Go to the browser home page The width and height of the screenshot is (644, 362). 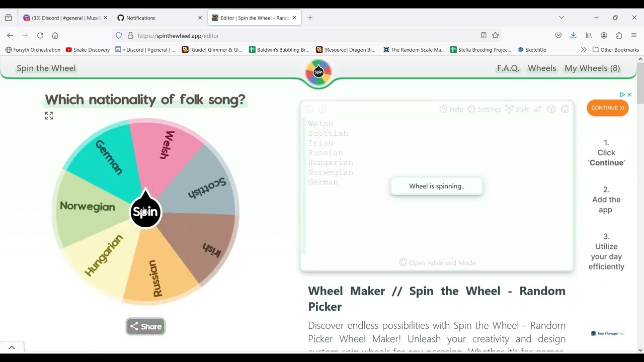55,36
